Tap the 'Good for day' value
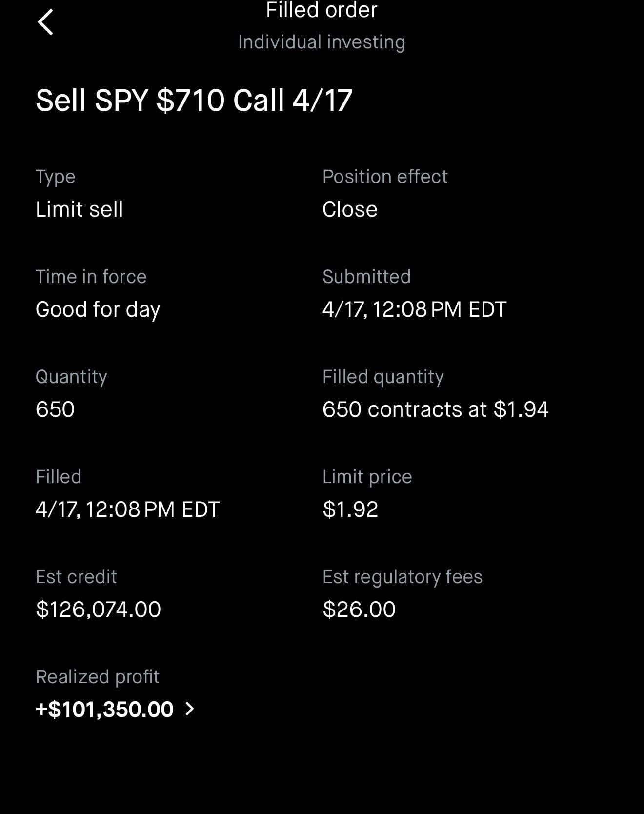Screen dimensions: 644x814 [98, 309]
